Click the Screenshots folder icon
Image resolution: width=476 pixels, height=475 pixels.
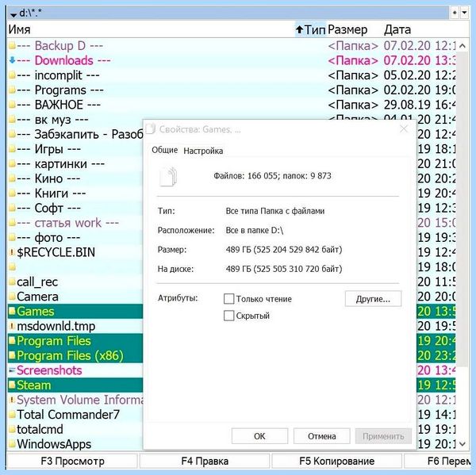tap(12, 370)
